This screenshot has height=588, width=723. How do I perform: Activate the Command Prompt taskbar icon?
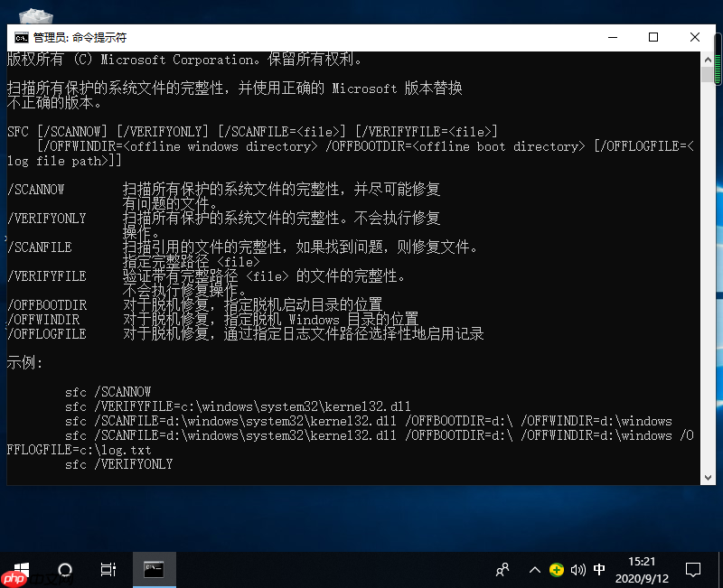tap(152, 569)
